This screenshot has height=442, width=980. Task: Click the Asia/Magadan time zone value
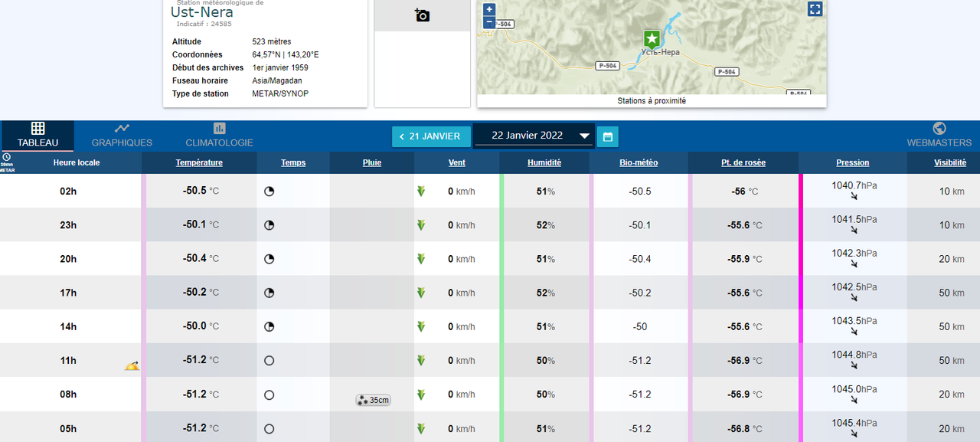277,80
